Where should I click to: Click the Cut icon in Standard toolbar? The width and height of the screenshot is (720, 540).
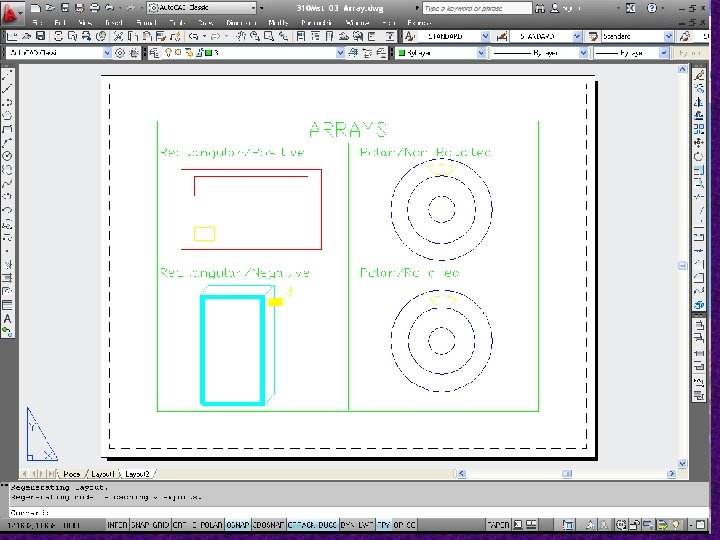[x=118, y=36]
